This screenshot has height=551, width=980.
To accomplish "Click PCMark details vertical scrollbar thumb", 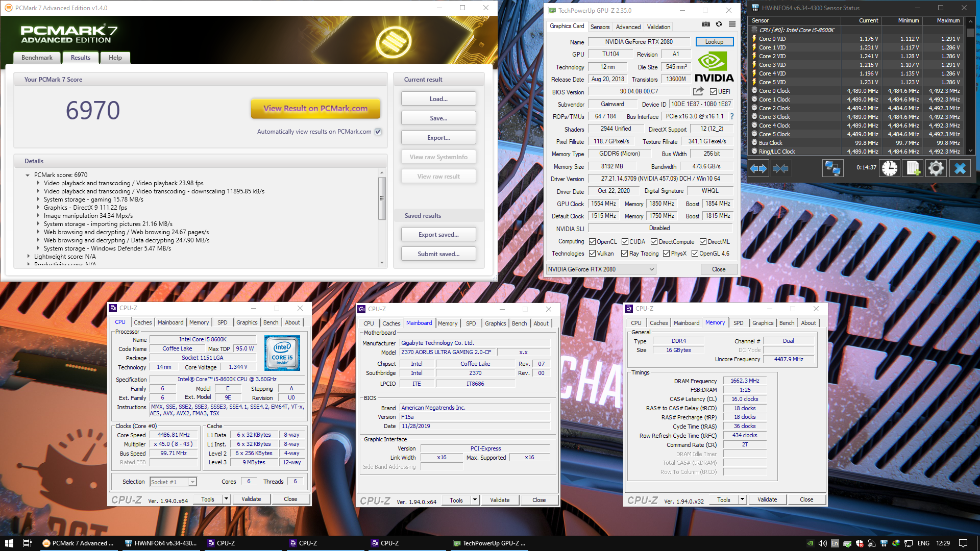I will pyautogui.click(x=381, y=198).
